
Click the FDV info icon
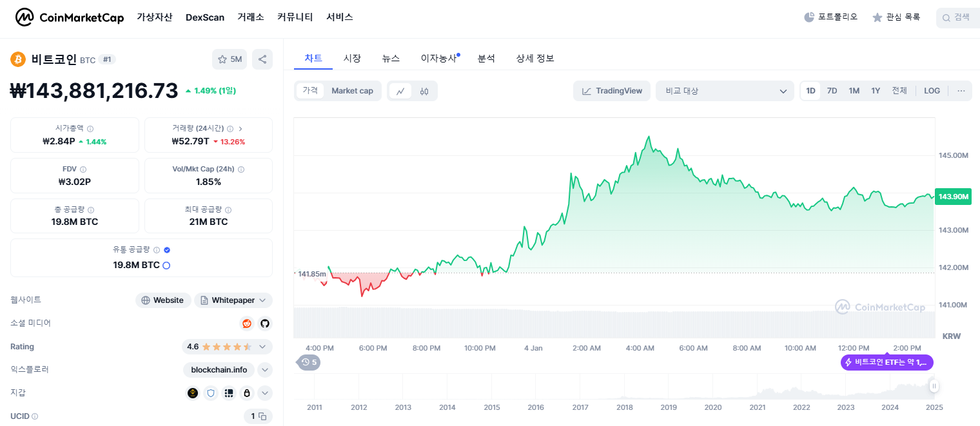83,169
